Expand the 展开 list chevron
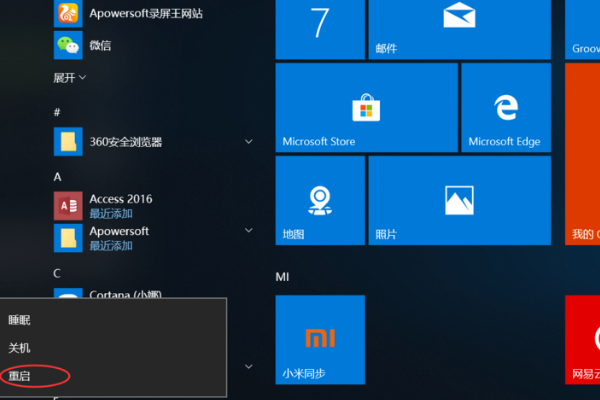The height and width of the screenshot is (400, 600). [82, 78]
